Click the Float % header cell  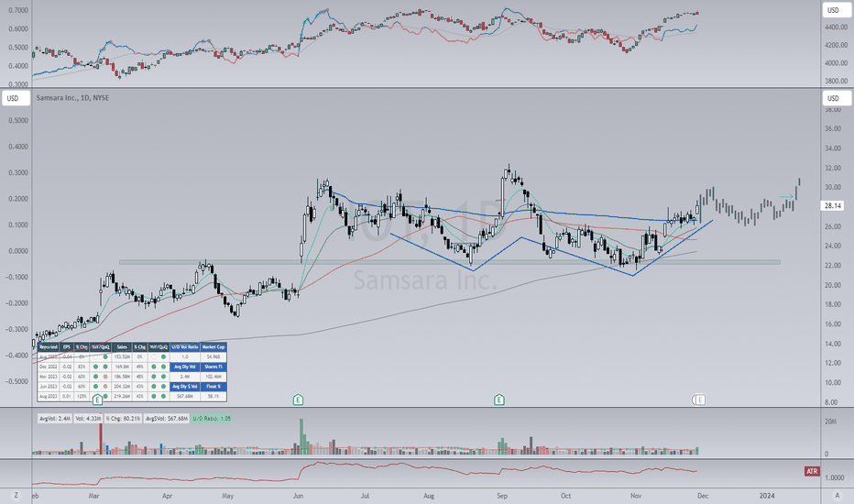pyautogui.click(x=213, y=387)
